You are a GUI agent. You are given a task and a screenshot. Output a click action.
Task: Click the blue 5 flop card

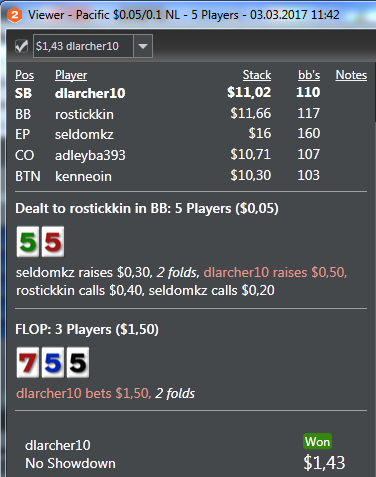(53, 362)
